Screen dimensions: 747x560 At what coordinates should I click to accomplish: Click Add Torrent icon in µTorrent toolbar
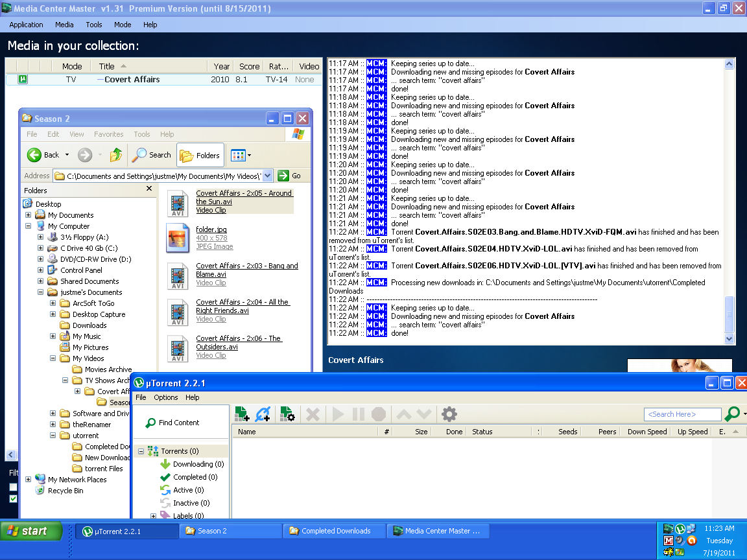pyautogui.click(x=241, y=414)
